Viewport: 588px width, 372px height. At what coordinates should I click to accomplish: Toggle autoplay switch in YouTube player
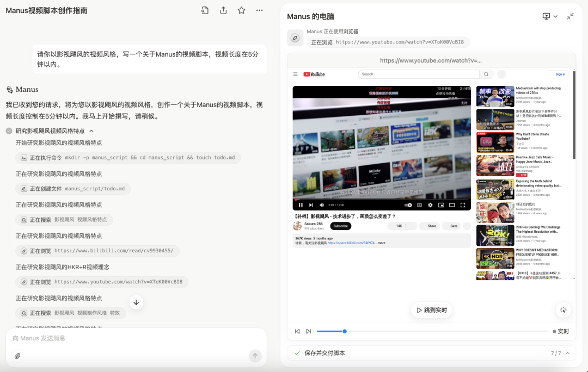408,205
